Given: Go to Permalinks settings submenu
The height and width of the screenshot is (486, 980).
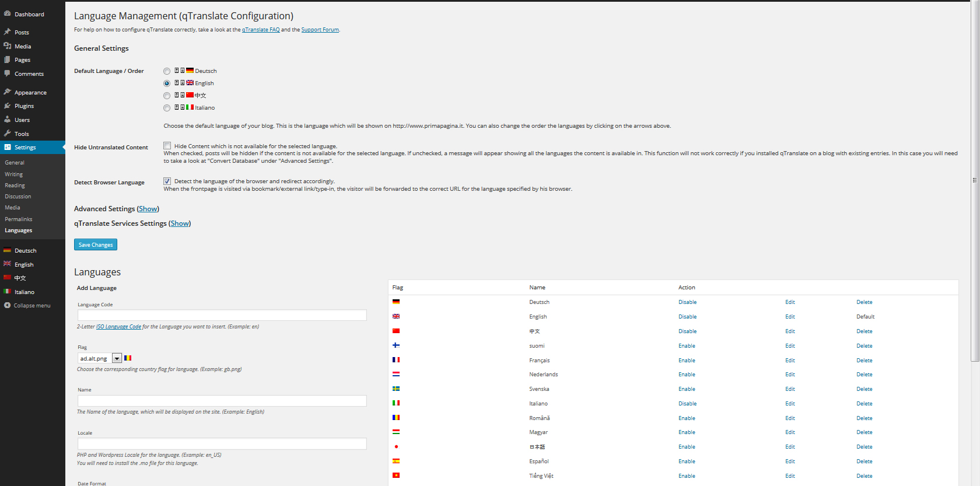Looking at the screenshot, I should point(19,219).
